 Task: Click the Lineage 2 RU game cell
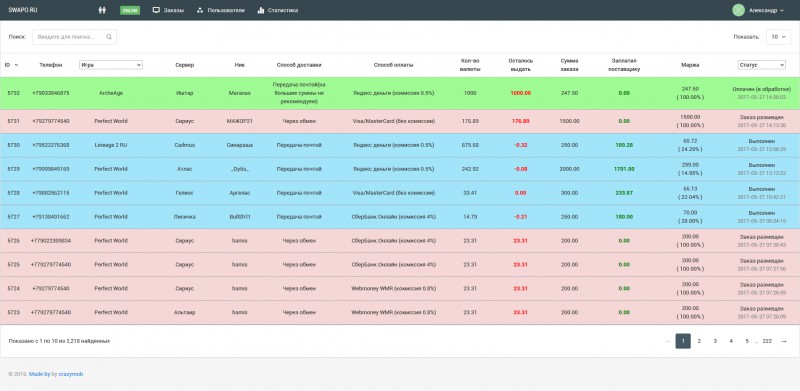pos(111,145)
